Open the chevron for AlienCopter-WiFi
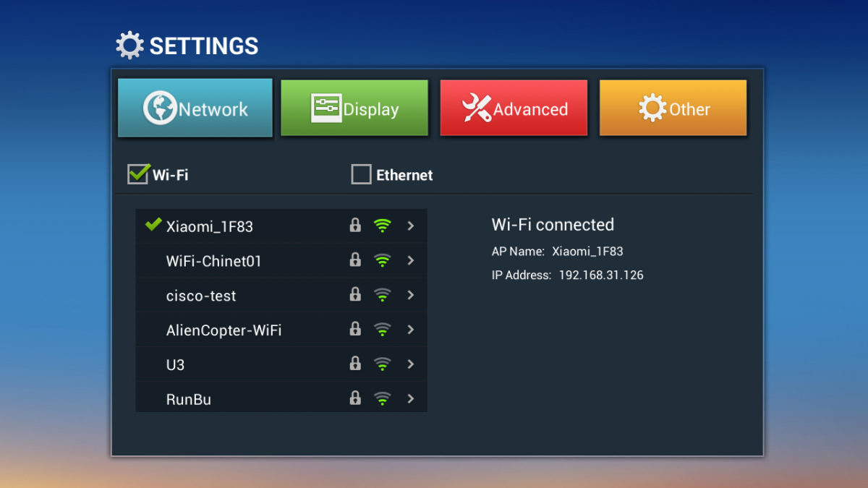Image resolution: width=868 pixels, height=488 pixels. [x=411, y=330]
